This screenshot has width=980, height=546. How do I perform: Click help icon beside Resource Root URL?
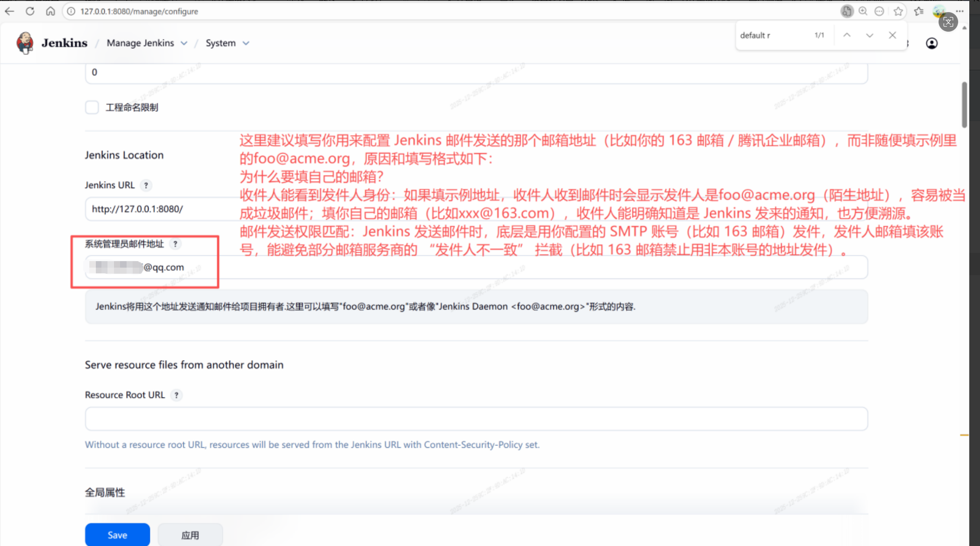(x=176, y=395)
